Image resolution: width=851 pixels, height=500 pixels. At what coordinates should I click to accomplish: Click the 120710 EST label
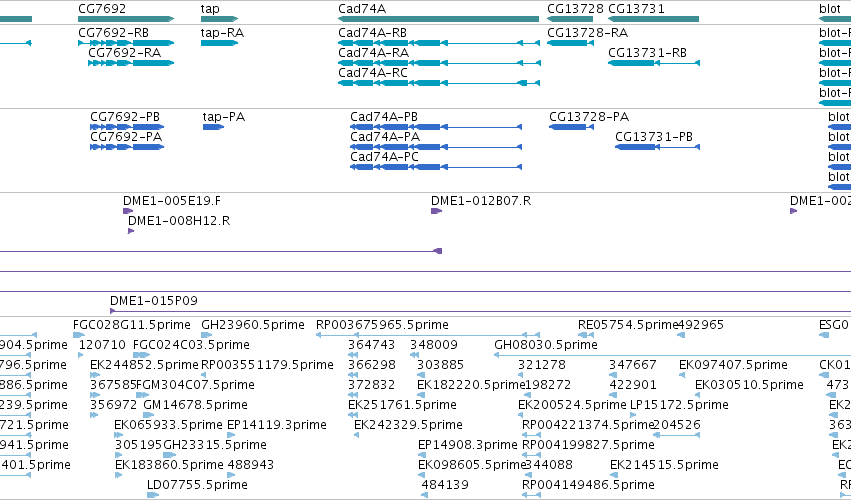(102, 345)
